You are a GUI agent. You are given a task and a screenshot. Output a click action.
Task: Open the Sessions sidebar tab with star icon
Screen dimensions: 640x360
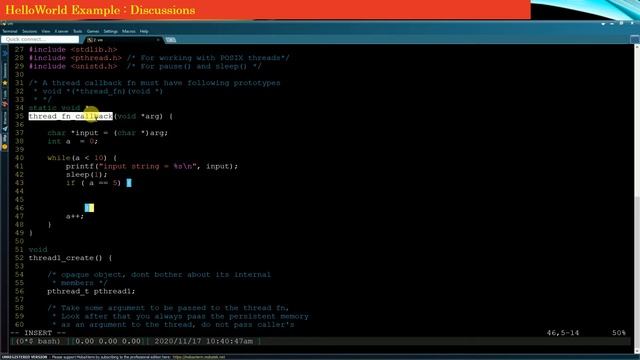(x=5, y=75)
